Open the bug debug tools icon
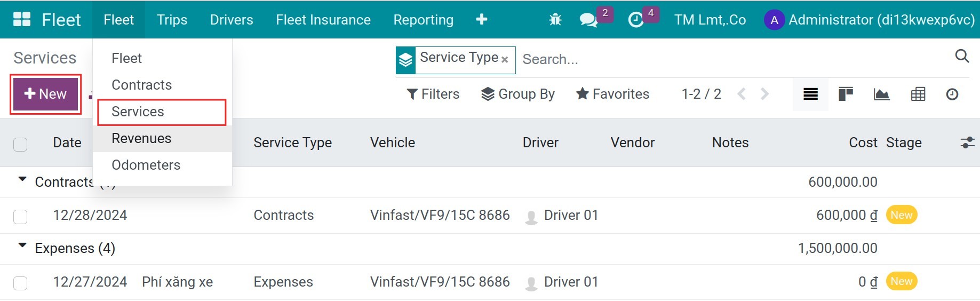 coord(555,20)
